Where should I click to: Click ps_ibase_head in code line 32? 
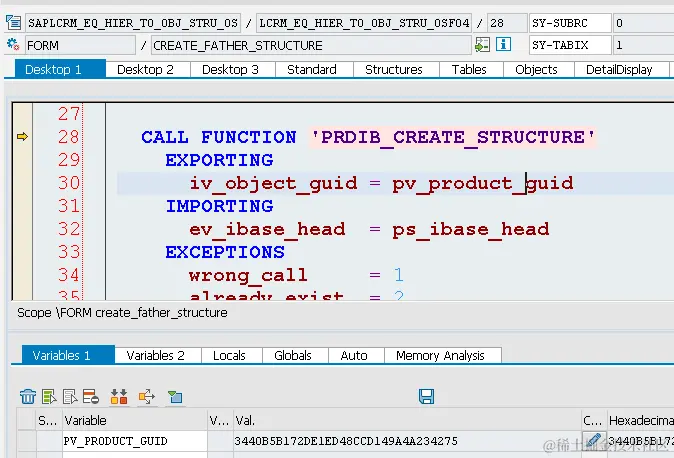pos(471,229)
